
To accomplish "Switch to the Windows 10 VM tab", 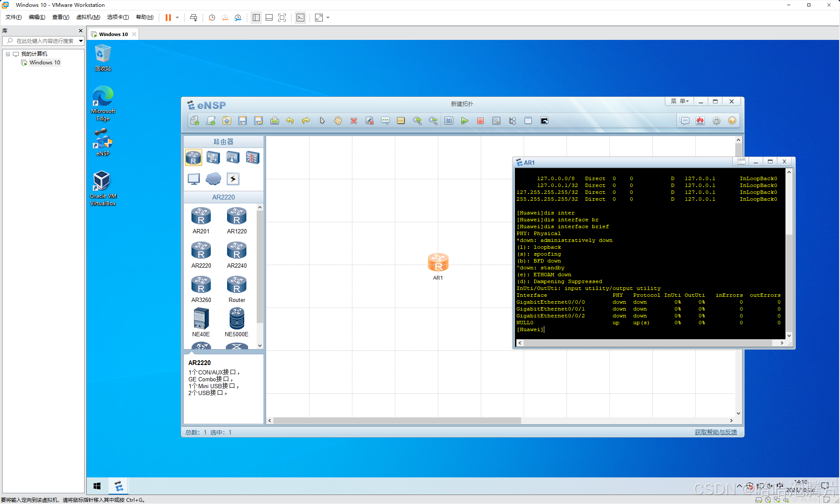I will (x=113, y=34).
